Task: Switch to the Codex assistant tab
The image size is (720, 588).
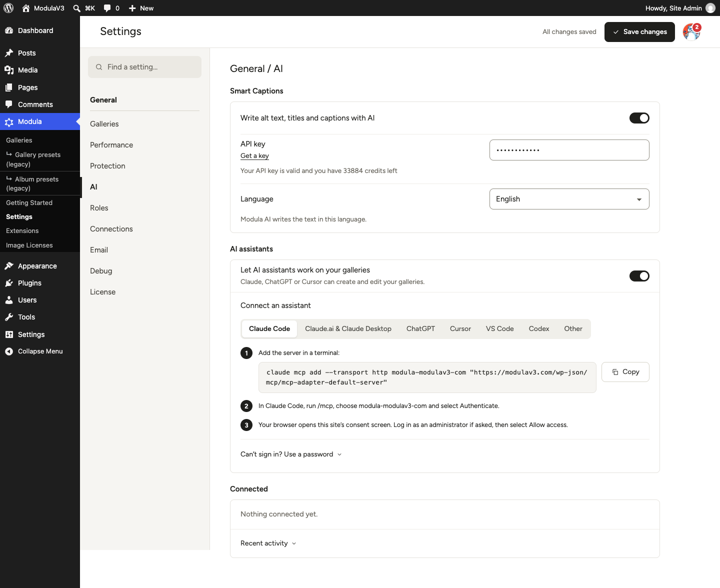Action: [x=539, y=328]
